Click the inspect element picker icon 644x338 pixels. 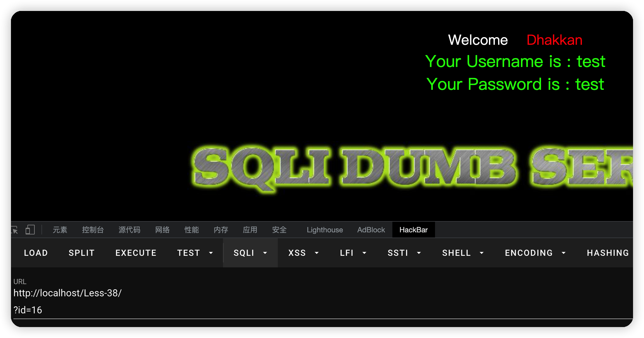pos(15,230)
